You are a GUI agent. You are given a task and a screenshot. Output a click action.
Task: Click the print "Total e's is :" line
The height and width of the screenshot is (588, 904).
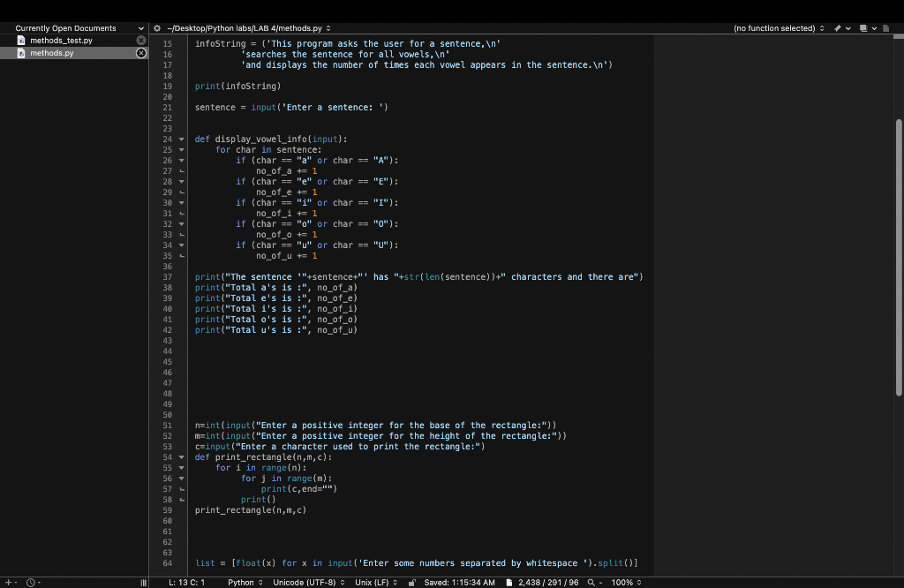click(276, 298)
